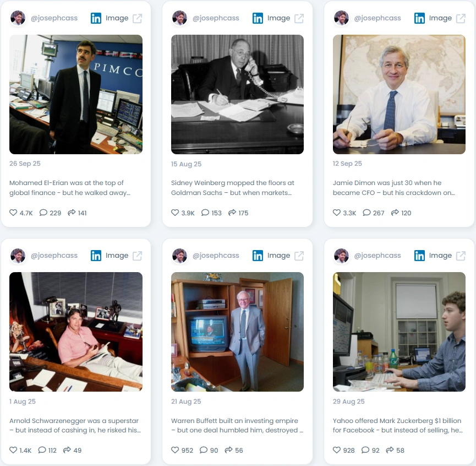Open Yahoo offered Mark Zuckerberg caption

398,425
